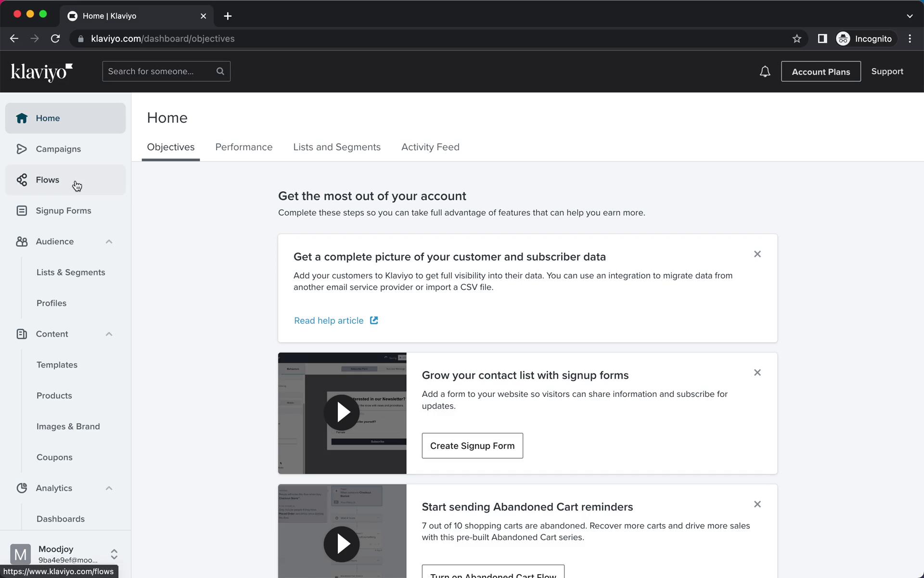Open Signup Forms section
The width and height of the screenshot is (924, 578).
pyautogui.click(x=63, y=210)
